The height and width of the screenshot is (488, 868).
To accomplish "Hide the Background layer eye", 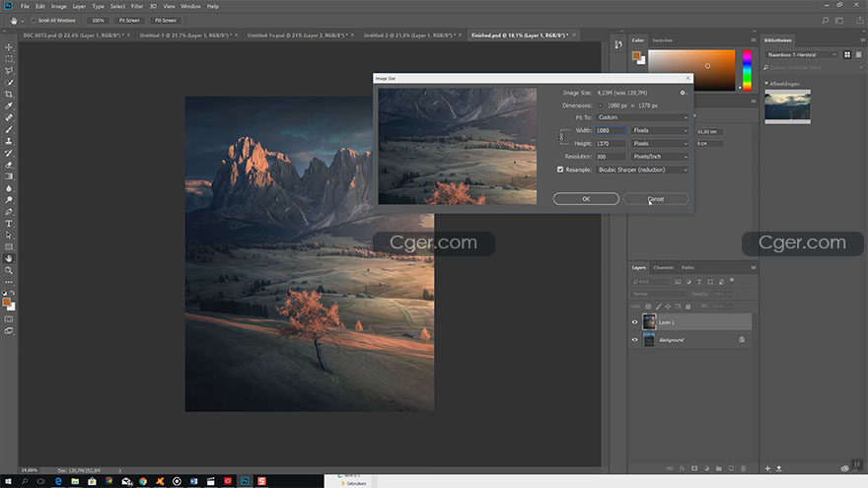I will [635, 340].
